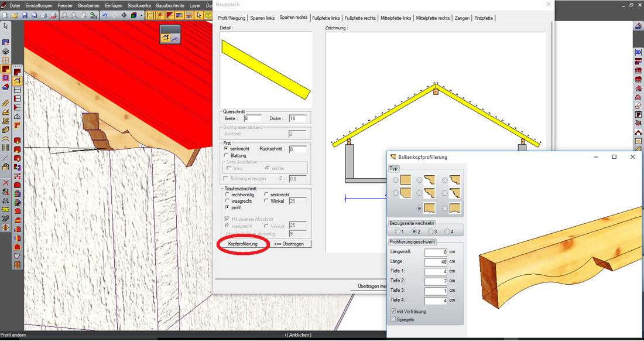Click the window grid icon in left sidebar

pos(6,60)
